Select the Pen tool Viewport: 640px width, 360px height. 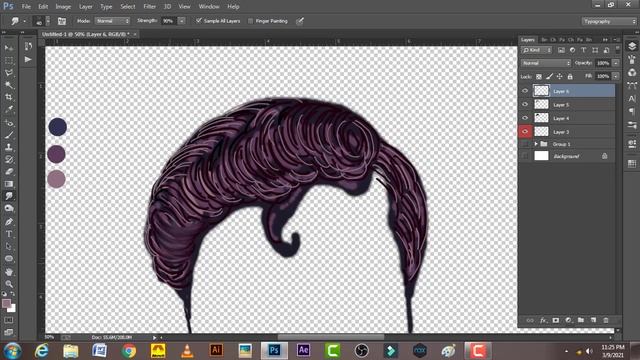coord(9,222)
